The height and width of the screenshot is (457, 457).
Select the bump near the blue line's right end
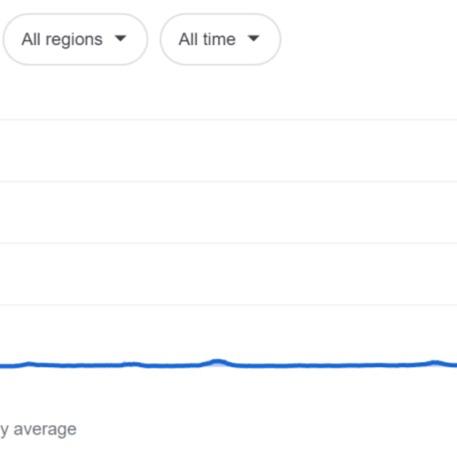click(434, 362)
